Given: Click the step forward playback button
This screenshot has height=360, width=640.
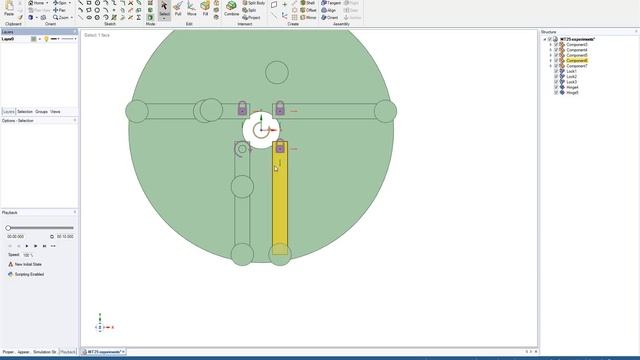Looking at the screenshot, I should coord(36,246).
